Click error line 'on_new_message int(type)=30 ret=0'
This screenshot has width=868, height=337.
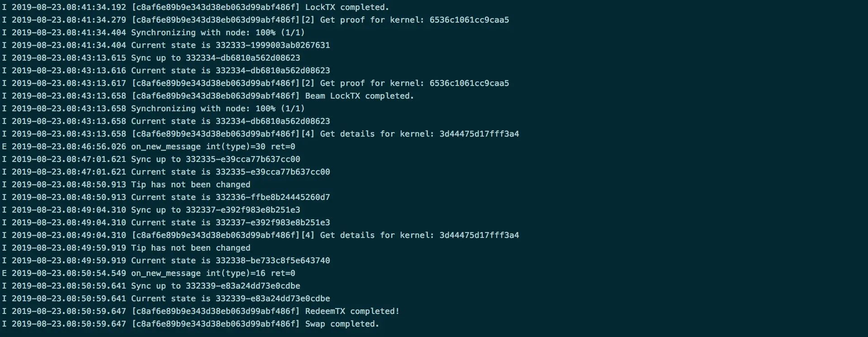pyautogui.click(x=213, y=147)
